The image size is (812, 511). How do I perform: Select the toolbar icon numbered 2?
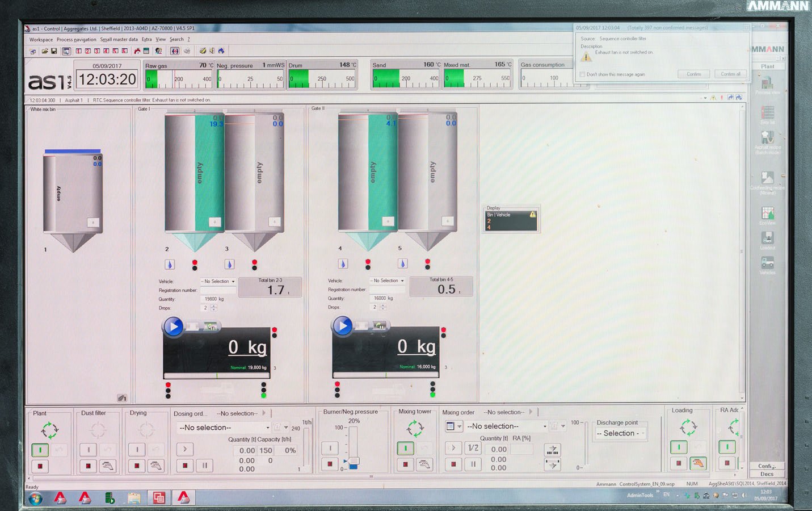tap(88, 51)
